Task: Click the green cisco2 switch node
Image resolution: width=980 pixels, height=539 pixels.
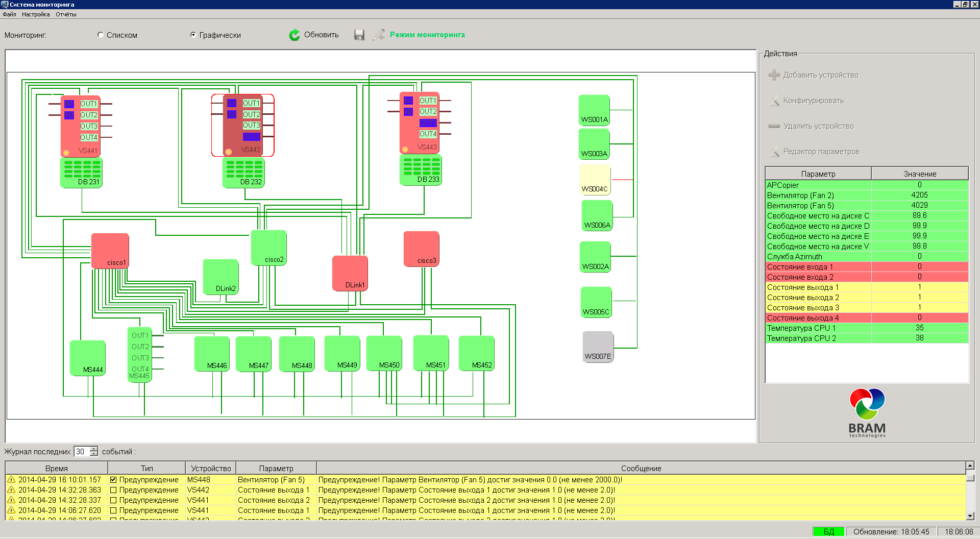Action: pyautogui.click(x=268, y=248)
